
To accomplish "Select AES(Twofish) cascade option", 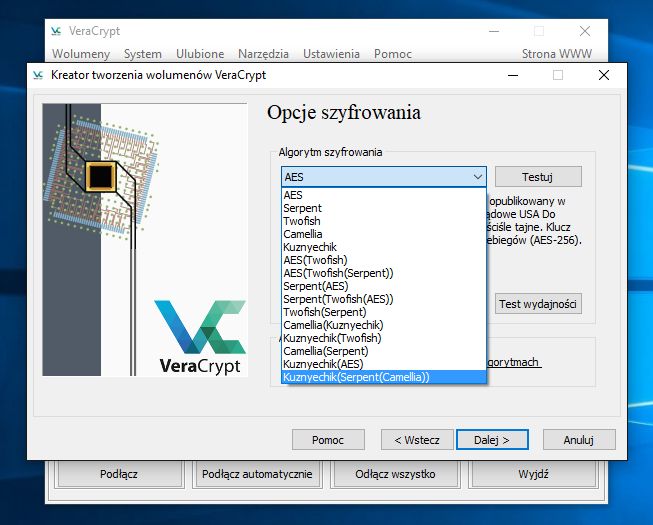I will [384, 260].
